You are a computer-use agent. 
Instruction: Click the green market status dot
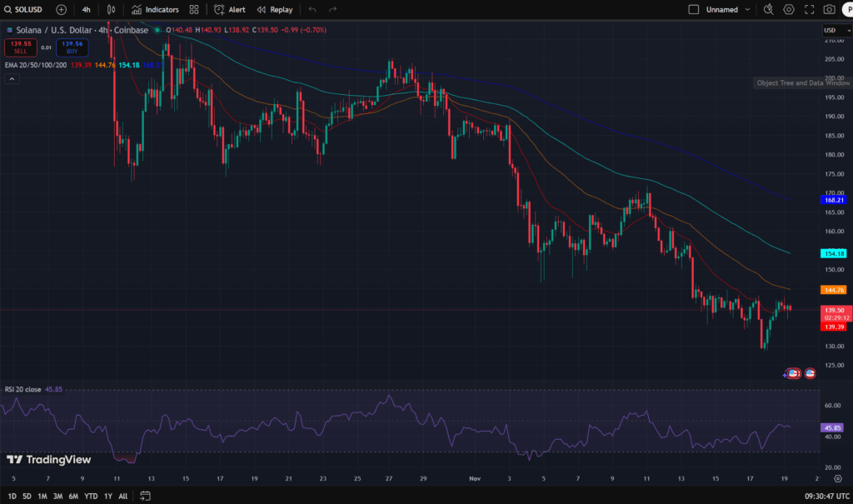tap(157, 30)
